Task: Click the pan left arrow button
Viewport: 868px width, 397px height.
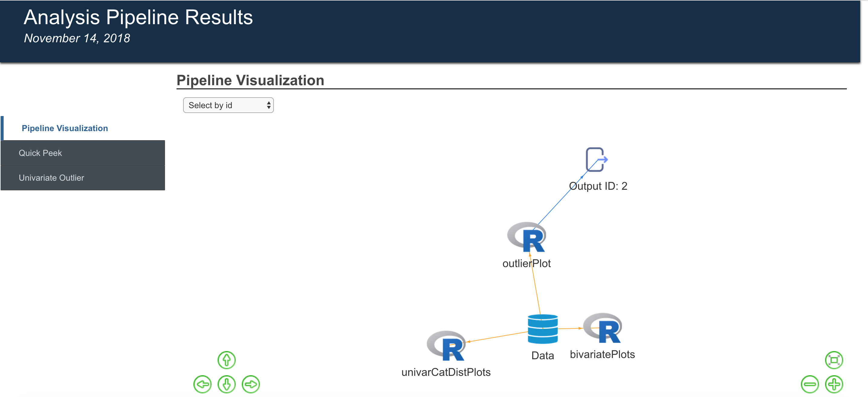Action: [202, 384]
